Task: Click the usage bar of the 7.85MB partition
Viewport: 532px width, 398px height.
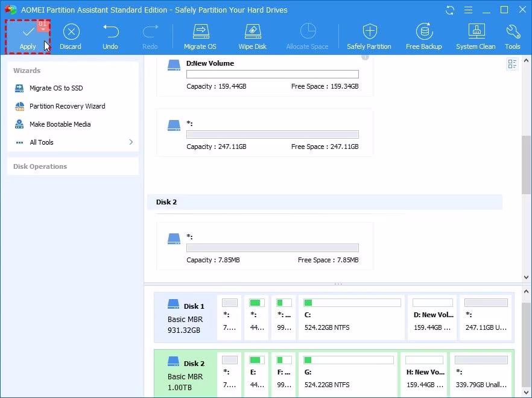Action: [273, 248]
